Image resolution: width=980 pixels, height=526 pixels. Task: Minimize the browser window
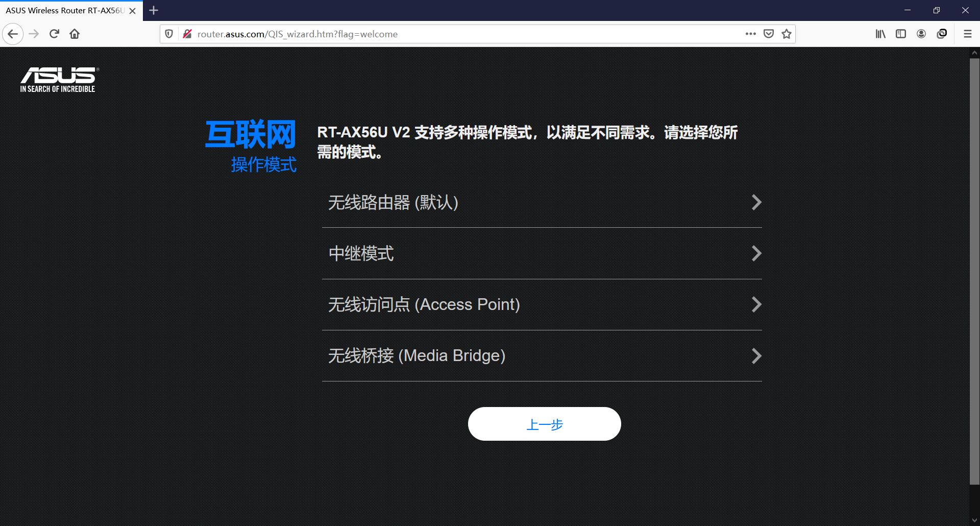point(908,10)
